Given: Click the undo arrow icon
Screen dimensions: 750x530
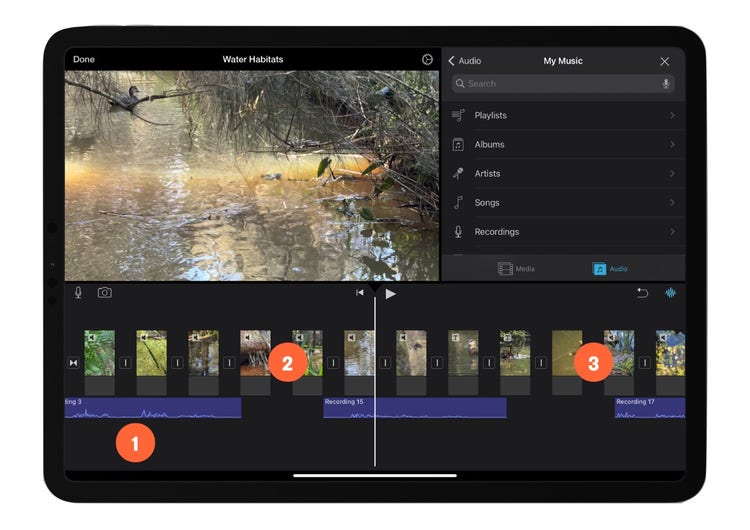Looking at the screenshot, I should tap(642, 293).
